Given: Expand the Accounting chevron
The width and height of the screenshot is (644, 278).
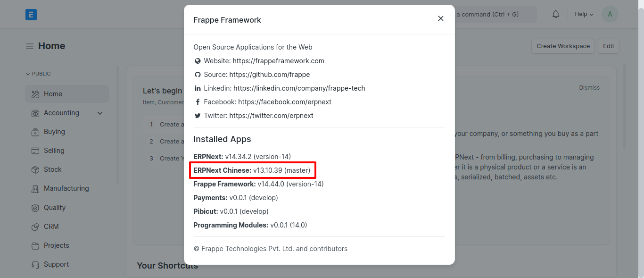Looking at the screenshot, I should [100, 113].
